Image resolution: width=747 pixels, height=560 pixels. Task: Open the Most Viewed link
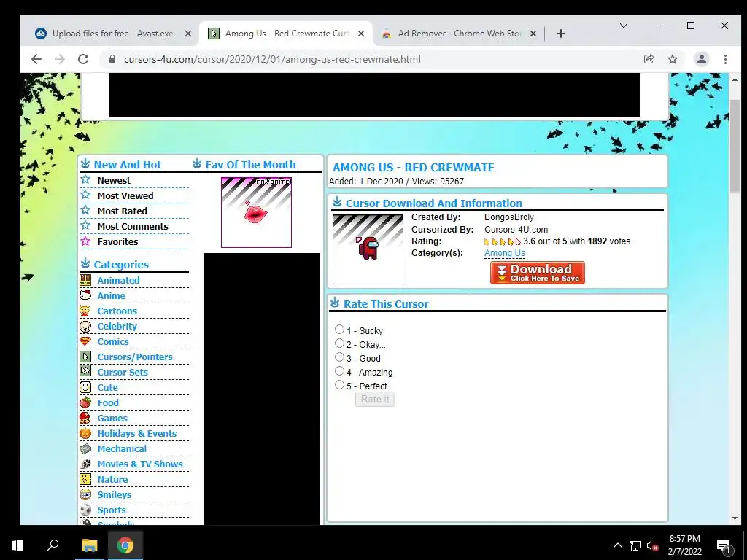tap(125, 195)
